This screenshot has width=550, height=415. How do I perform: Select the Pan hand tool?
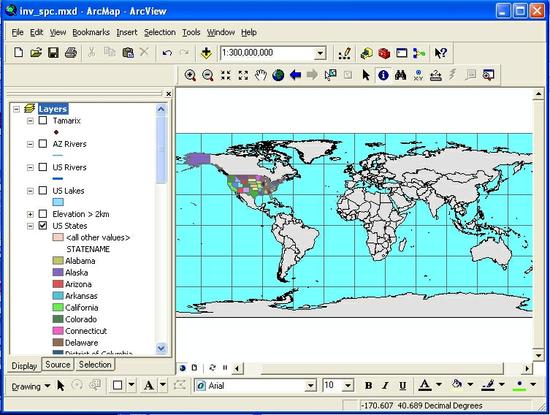[x=261, y=75]
